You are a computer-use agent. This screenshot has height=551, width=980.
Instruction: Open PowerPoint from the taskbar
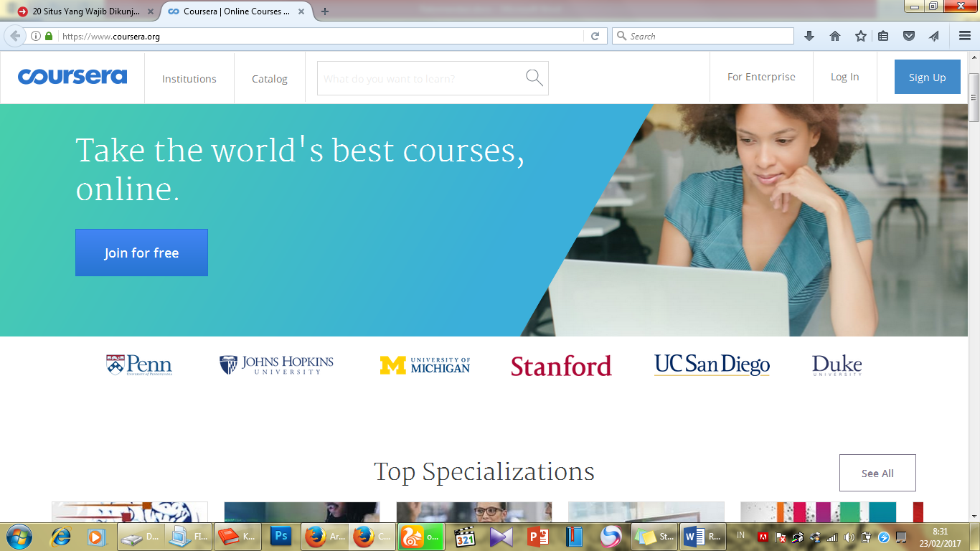[x=537, y=537]
